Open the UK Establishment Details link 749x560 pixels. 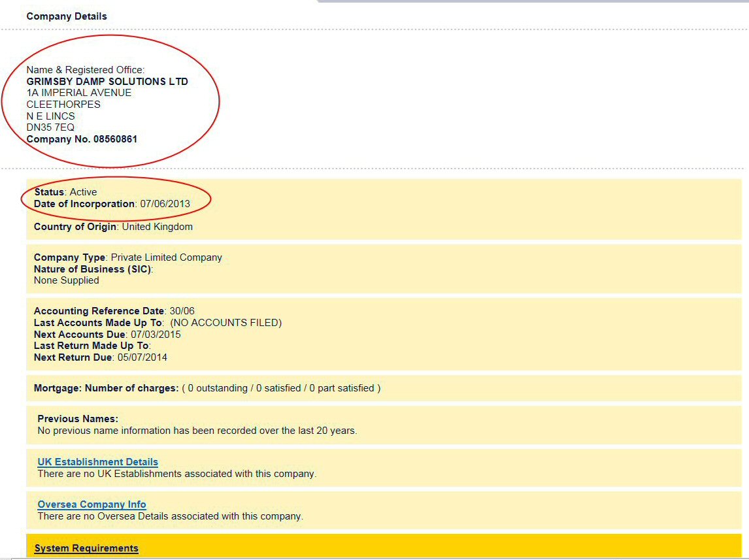97,462
